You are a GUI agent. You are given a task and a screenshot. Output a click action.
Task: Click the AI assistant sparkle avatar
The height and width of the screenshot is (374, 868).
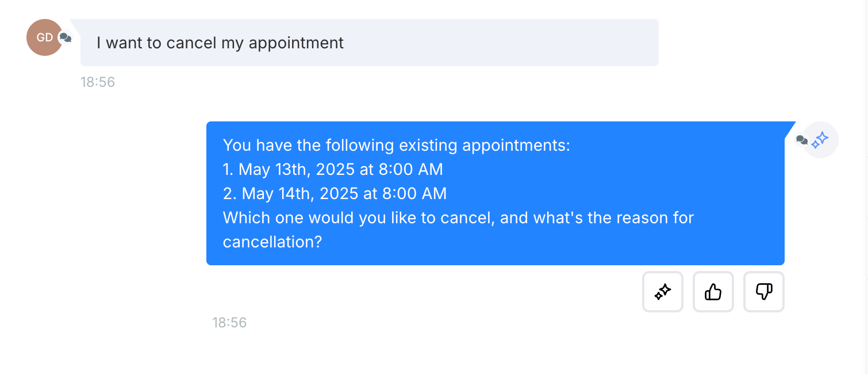[820, 140]
